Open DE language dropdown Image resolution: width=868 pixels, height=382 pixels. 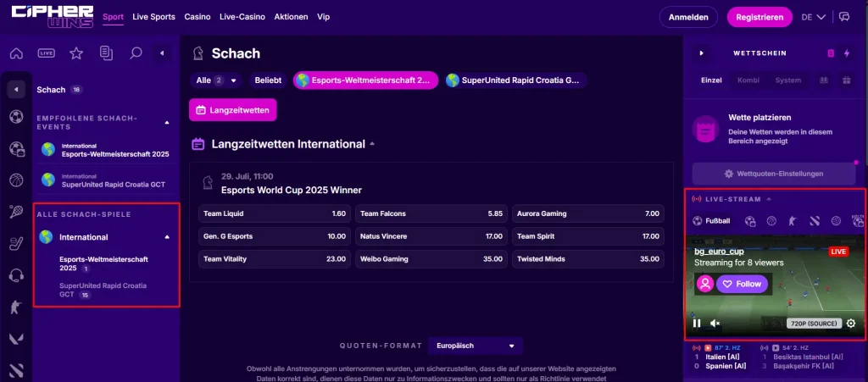coord(814,17)
